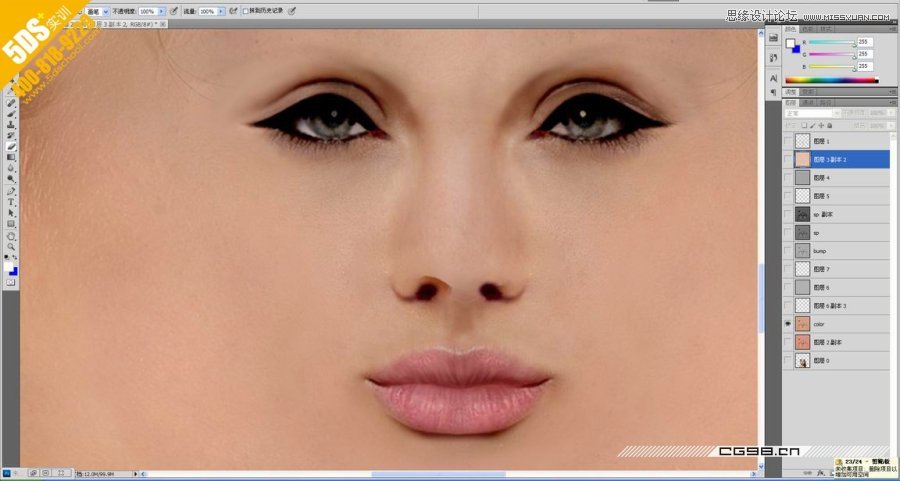Show 图层 4 layer visibility

[x=788, y=177]
